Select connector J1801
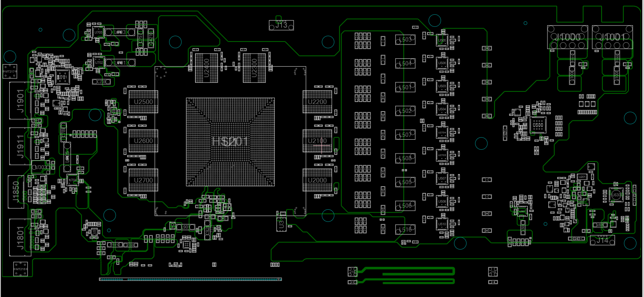The width and height of the screenshot is (644, 297). click(20, 237)
